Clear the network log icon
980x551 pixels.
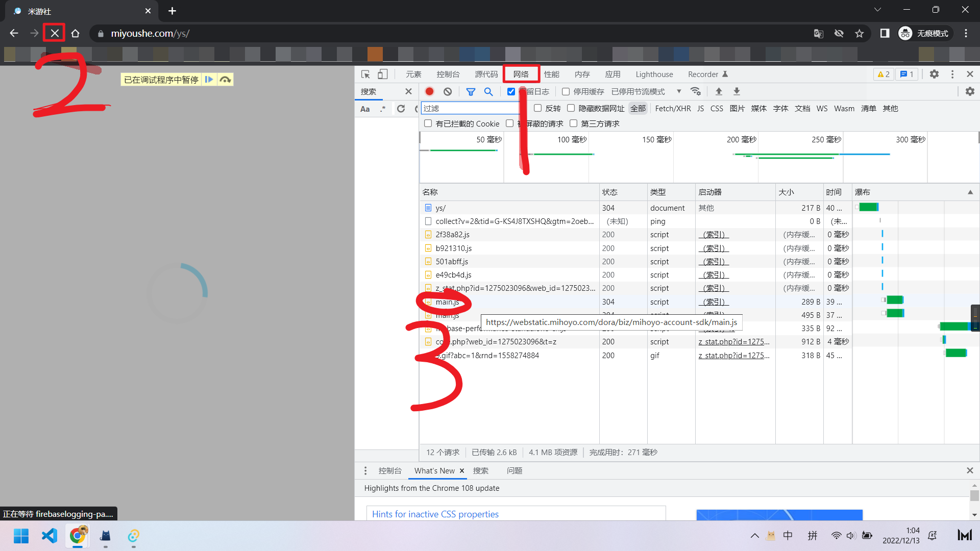448,91
